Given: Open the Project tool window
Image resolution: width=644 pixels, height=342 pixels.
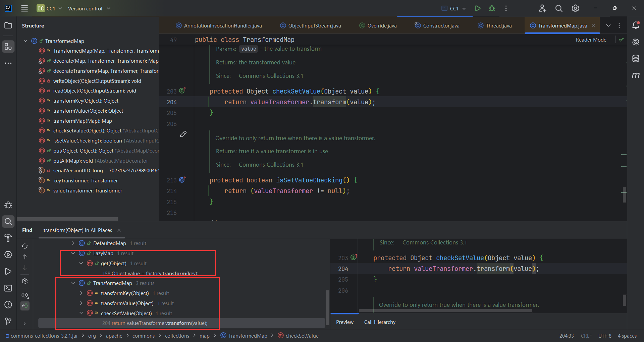Looking at the screenshot, I should (8, 25).
